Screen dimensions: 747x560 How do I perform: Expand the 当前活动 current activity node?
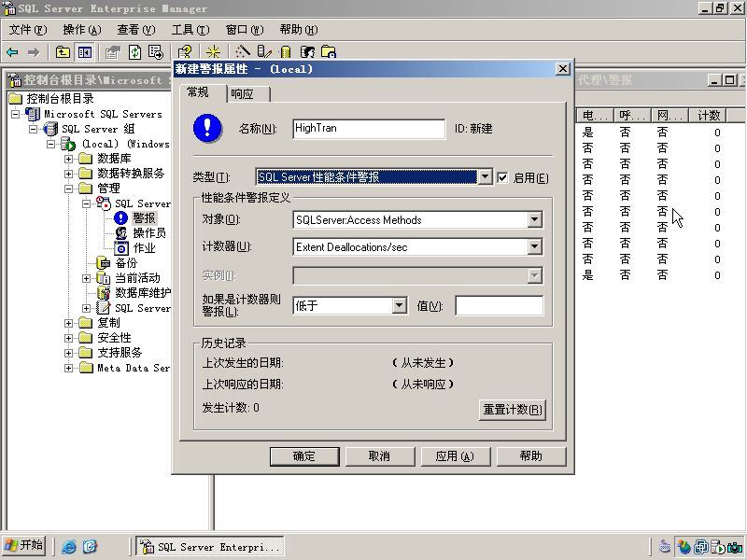point(86,278)
